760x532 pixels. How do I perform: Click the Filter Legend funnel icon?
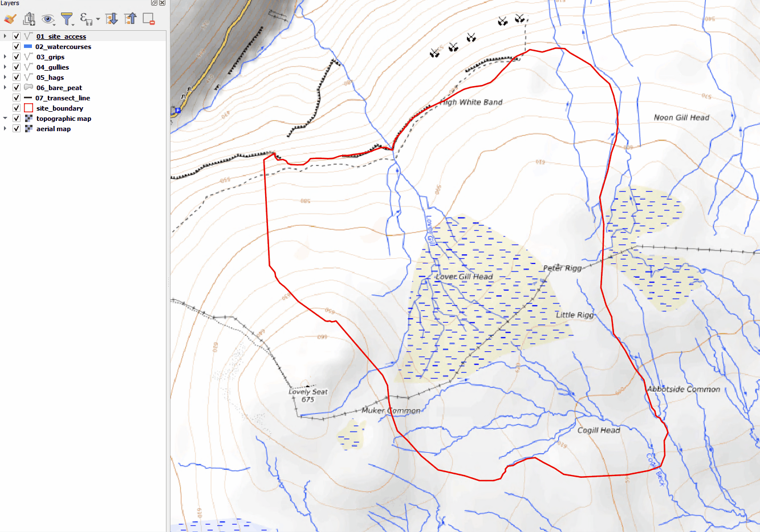tap(67, 19)
